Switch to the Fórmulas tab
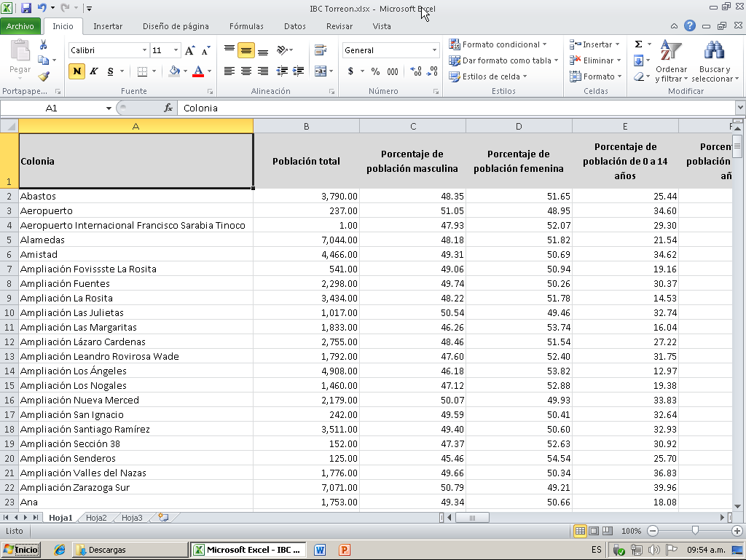 pos(246,27)
